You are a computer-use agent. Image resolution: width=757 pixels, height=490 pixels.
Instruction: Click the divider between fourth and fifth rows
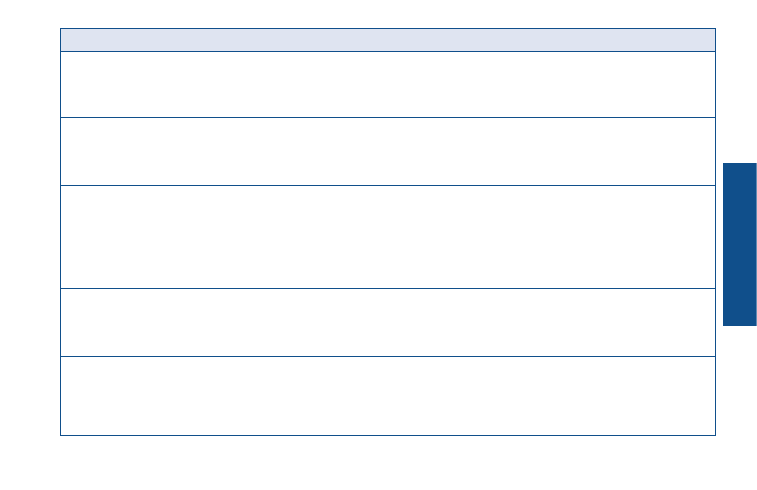tap(388, 357)
